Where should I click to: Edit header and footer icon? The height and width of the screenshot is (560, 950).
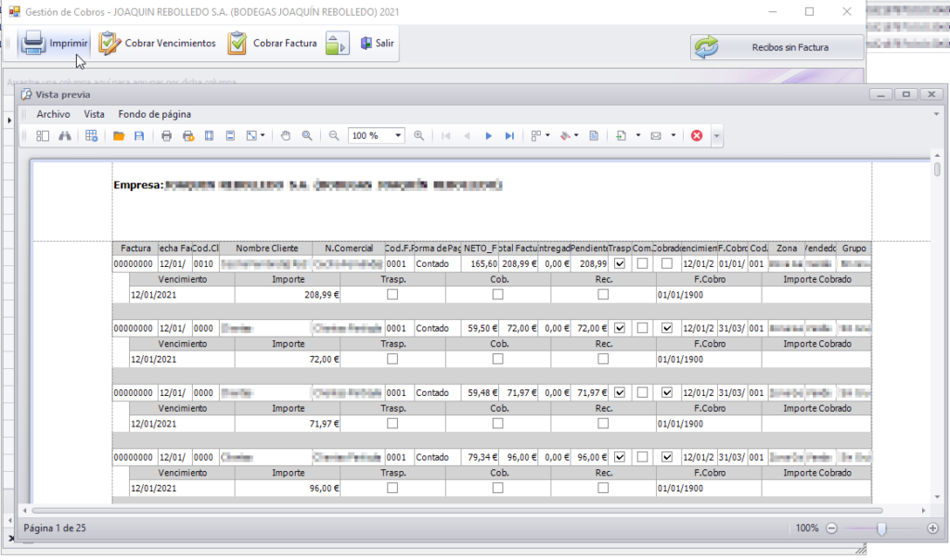[230, 136]
